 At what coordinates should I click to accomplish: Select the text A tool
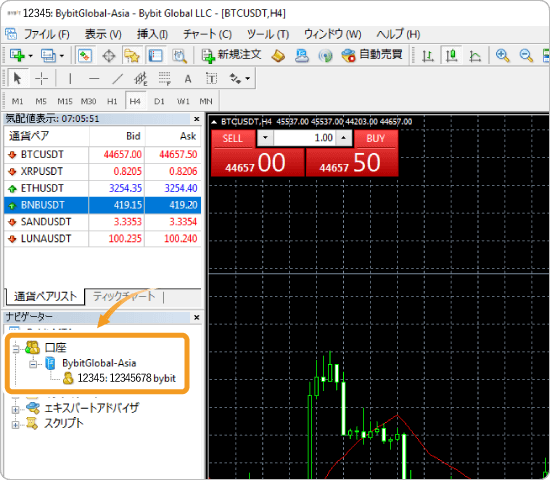click(188, 79)
